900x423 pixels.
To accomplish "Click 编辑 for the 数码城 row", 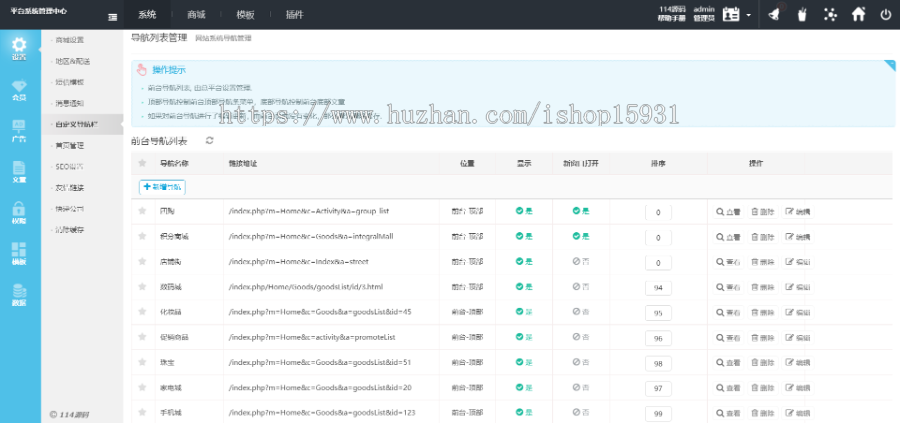I will point(798,287).
